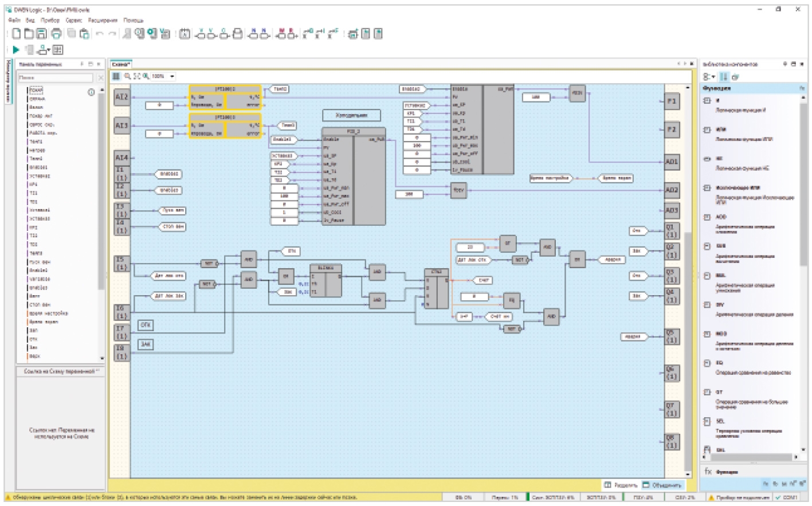Click the variables panel search field
The width and height of the screenshot is (812, 506).
[55, 77]
